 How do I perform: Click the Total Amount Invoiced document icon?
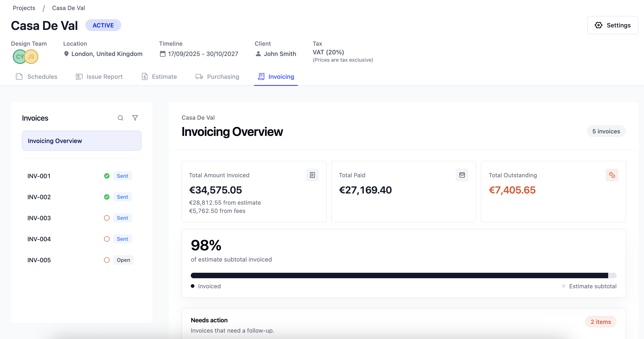pyautogui.click(x=312, y=175)
